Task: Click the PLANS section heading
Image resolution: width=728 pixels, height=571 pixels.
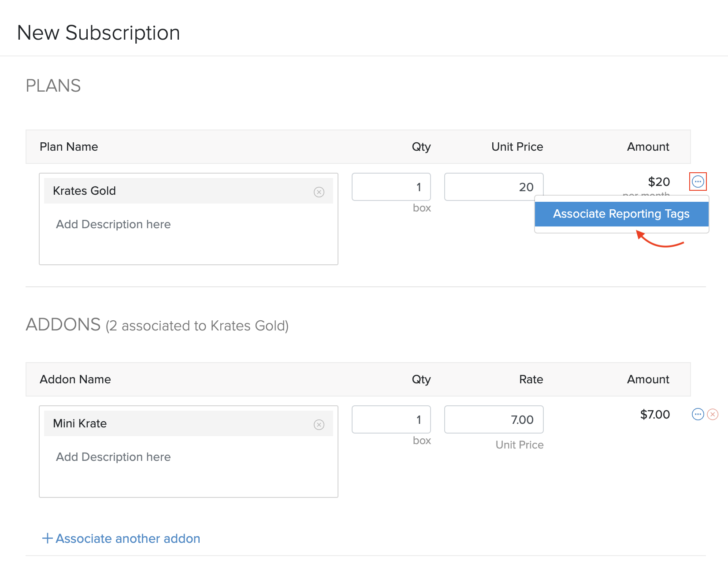Action: click(53, 86)
